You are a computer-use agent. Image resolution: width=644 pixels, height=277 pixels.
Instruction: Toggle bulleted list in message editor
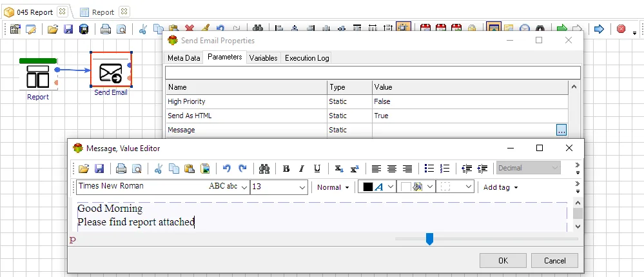click(x=429, y=169)
